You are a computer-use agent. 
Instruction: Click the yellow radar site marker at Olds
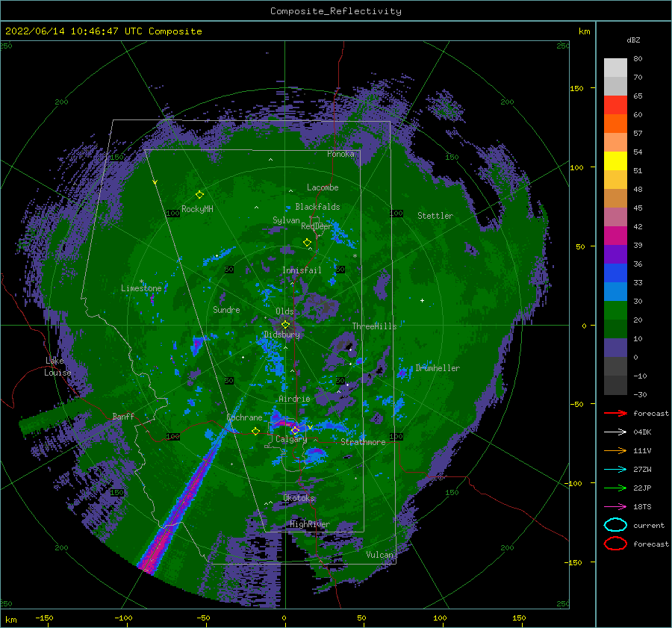(285, 325)
